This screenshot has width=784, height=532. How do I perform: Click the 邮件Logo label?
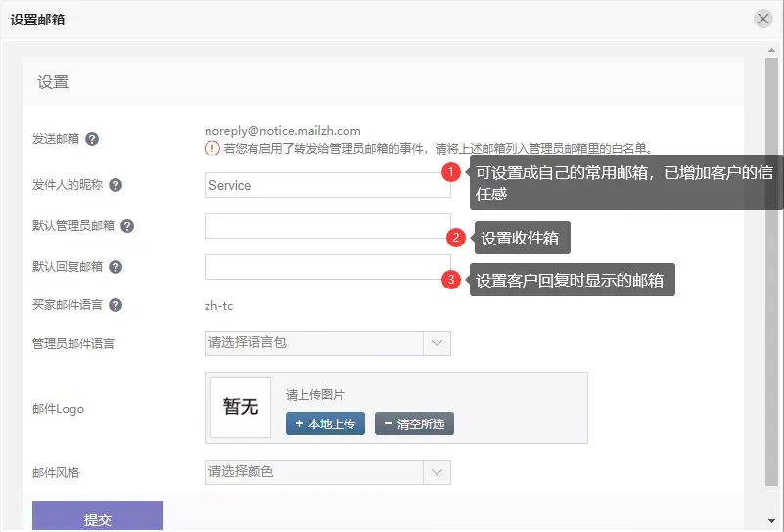[x=58, y=409]
